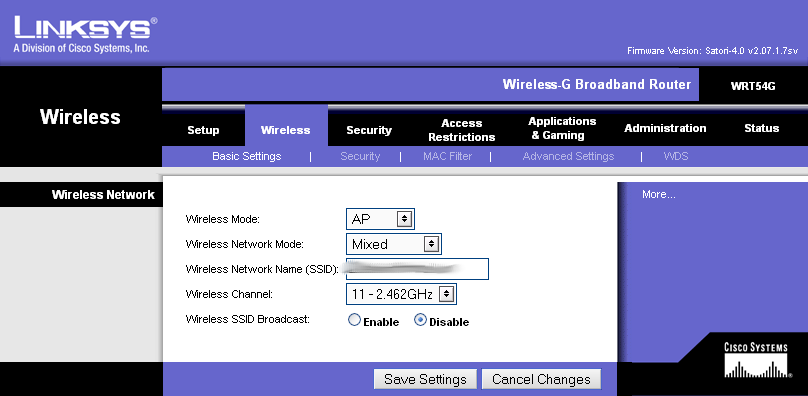This screenshot has height=396, width=808.
Task: Go to the Advanced Settings sub-tab
Action: coord(568,156)
